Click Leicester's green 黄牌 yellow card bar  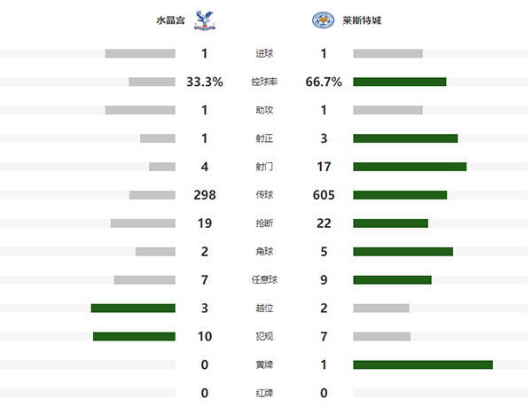422,364
